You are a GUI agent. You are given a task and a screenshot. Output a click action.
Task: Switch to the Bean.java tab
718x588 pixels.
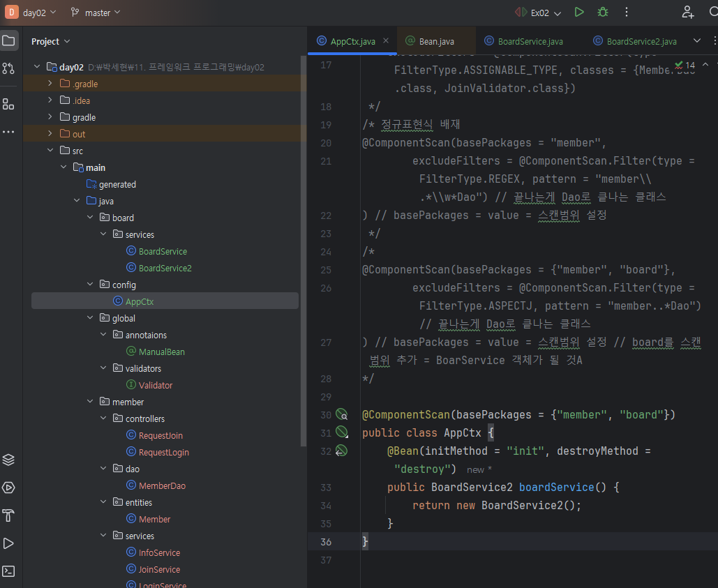coord(436,41)
